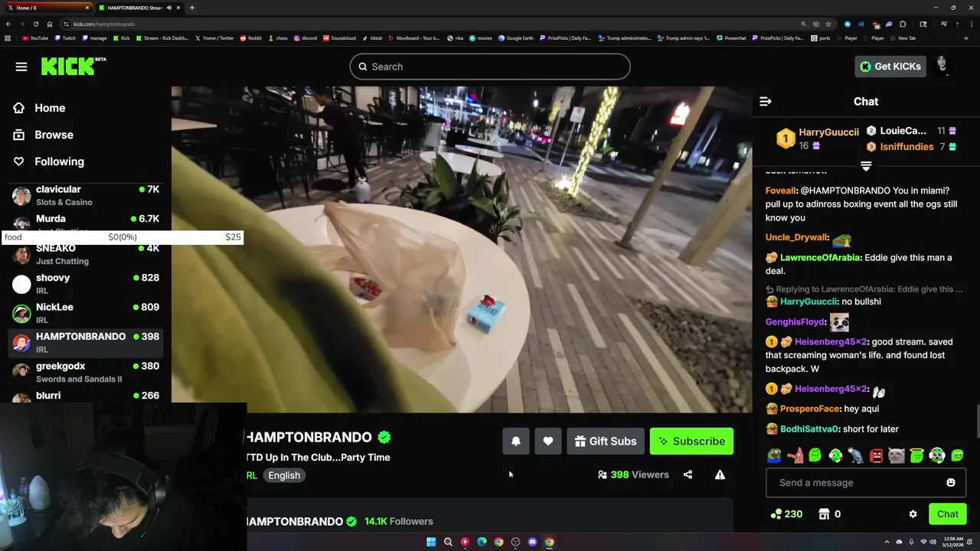This screenshot has height=551, width=980.
Task: Expand the gifter leaderboard chevron
Action: click(x=866, y=166)
